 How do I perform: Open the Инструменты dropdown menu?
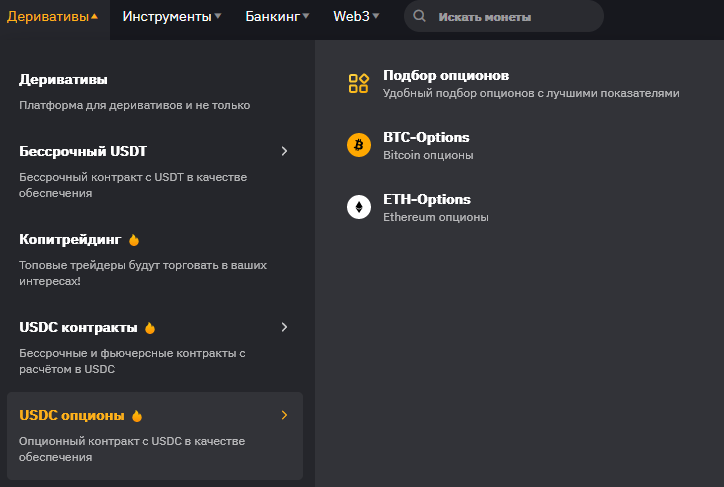point(172,17)
